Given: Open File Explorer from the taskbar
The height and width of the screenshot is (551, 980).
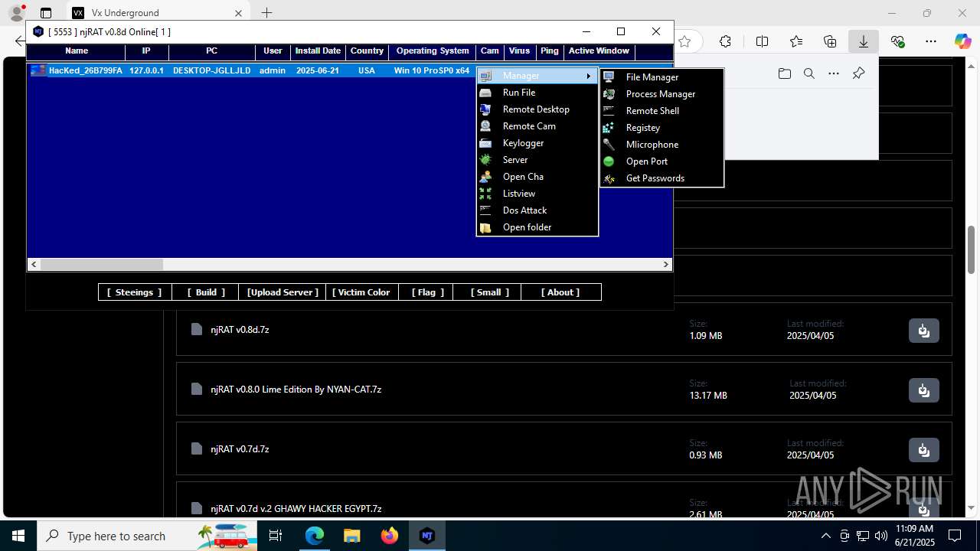Looking at the screenshot, I should (x=352, y=536).
